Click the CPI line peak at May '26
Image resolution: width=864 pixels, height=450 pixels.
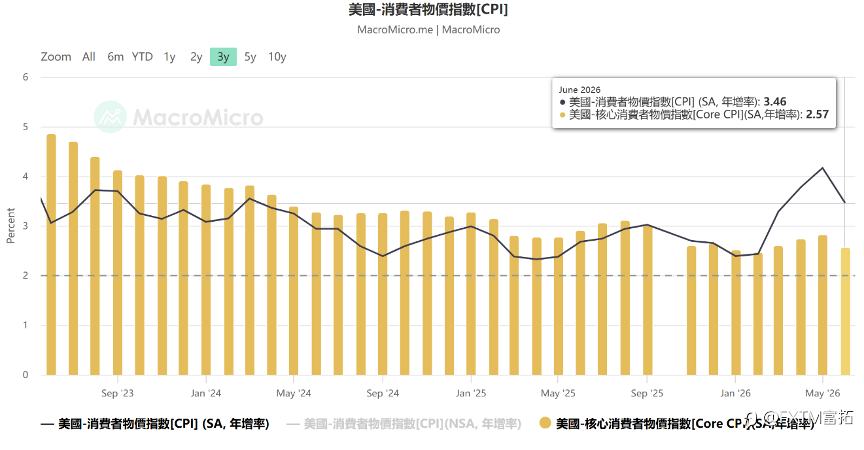click(x=823, y=168)
